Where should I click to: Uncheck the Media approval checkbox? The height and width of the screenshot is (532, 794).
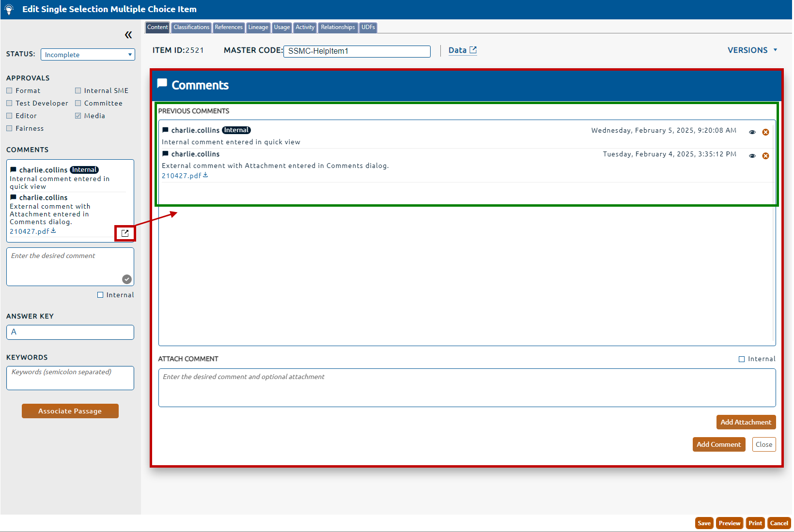(78, 116)
